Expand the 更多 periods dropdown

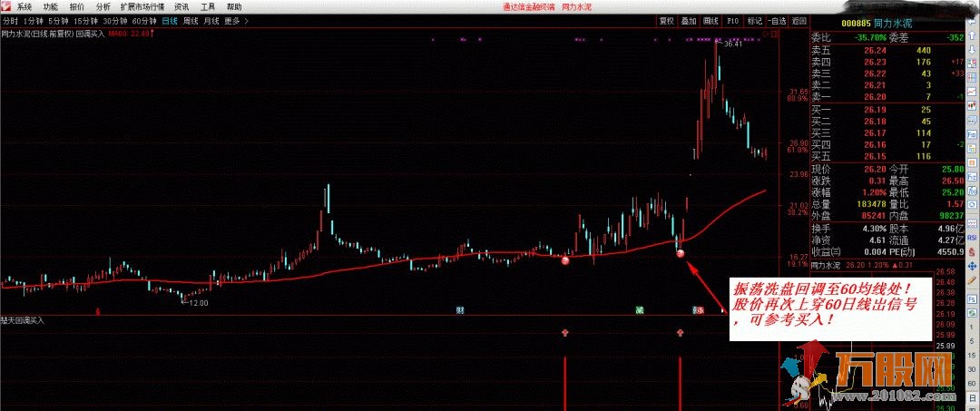click(236, 21)
